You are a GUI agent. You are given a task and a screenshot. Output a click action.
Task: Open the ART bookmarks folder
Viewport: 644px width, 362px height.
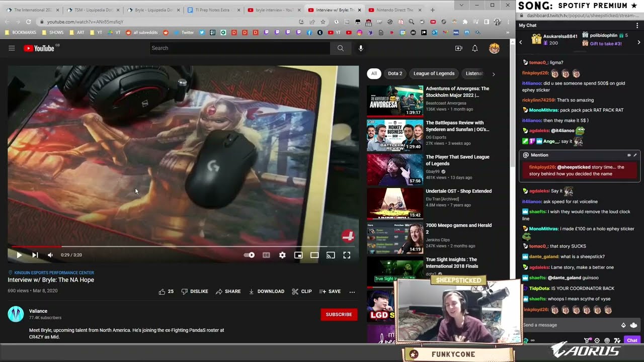[x=77, y=32]
